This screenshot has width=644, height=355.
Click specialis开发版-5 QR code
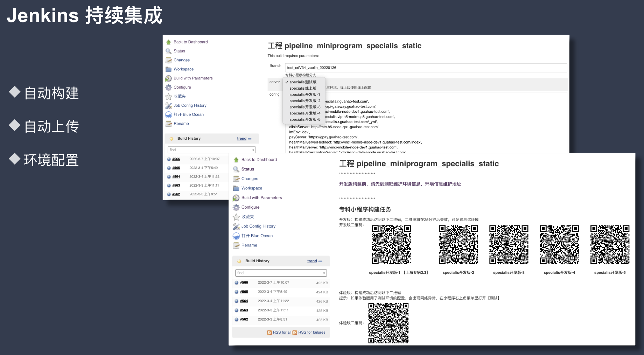(610, 244)
